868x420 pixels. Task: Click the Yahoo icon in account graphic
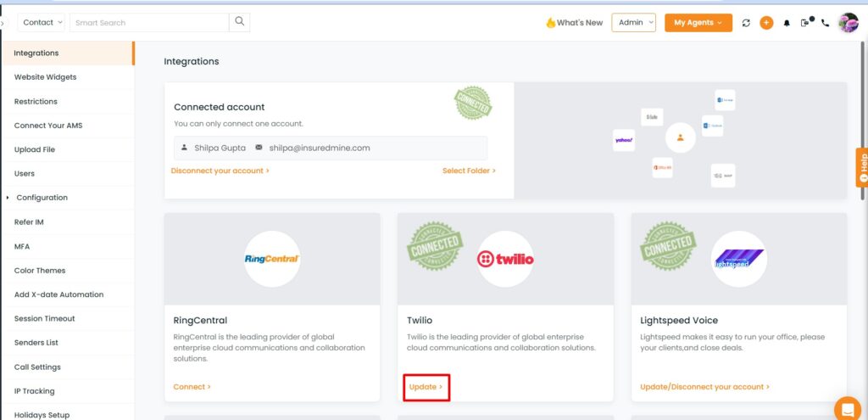(x=624, y=140)
